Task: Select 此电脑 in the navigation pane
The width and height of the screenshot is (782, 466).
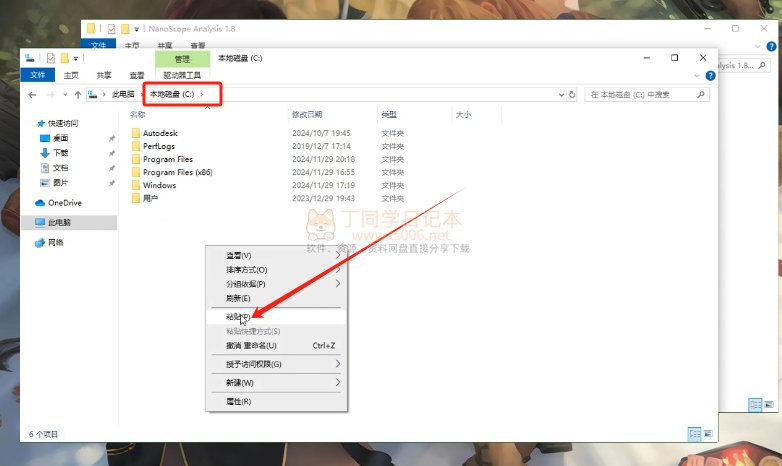Action: [69, 223]
